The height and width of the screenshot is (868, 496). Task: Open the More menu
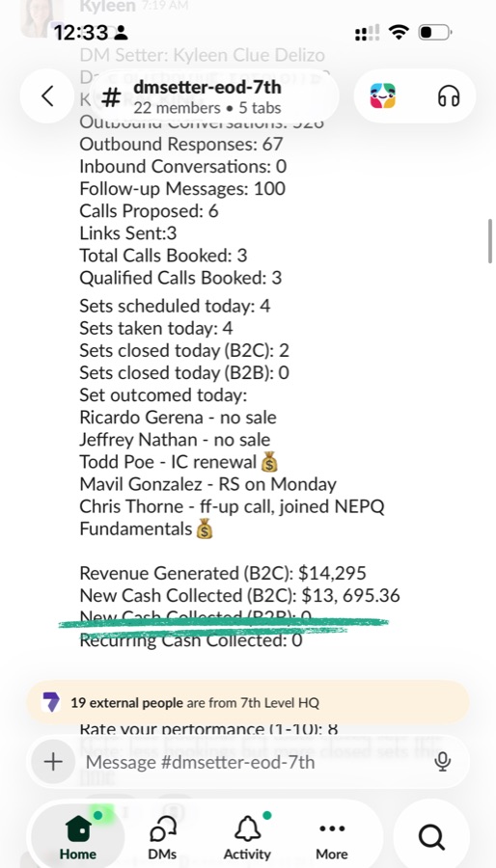point(332,838)
